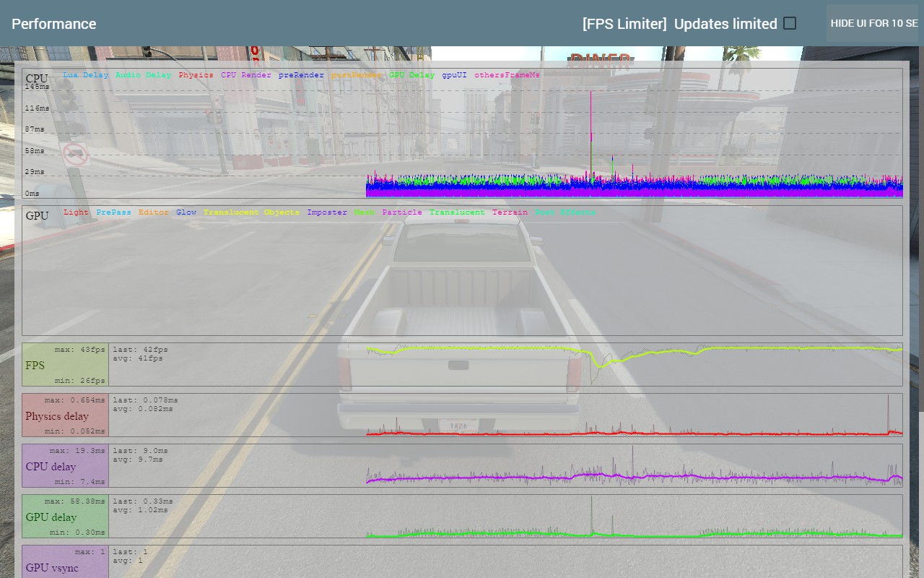Click the min: 26fps value

(x=79, y=381)
